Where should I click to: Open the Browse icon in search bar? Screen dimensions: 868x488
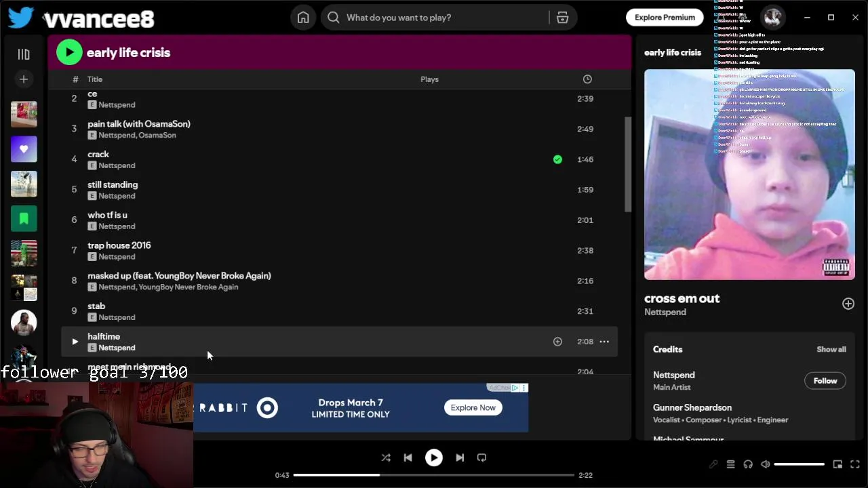pos(562,18)
